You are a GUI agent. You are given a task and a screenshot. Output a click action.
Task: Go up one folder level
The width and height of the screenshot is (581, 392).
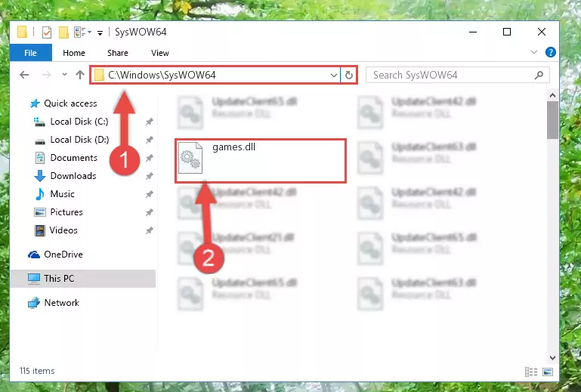tap(80, 75)
